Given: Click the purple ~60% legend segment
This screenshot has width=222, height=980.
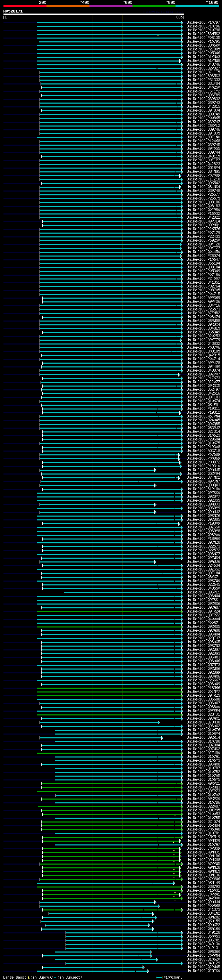Looking at the screenshot, I should coord(111,6).
